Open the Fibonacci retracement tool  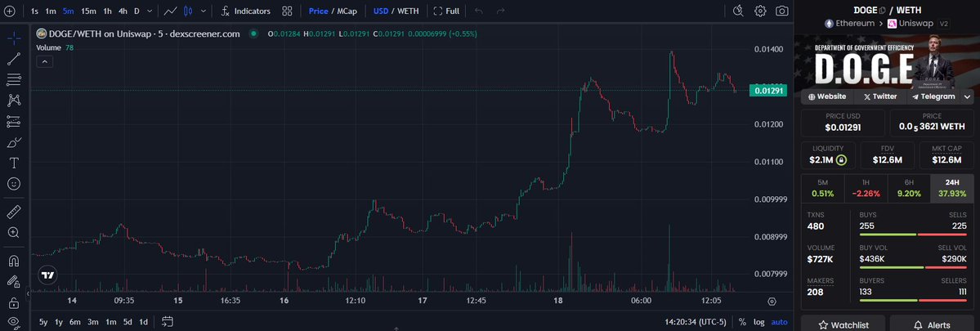tap(14, 79)
